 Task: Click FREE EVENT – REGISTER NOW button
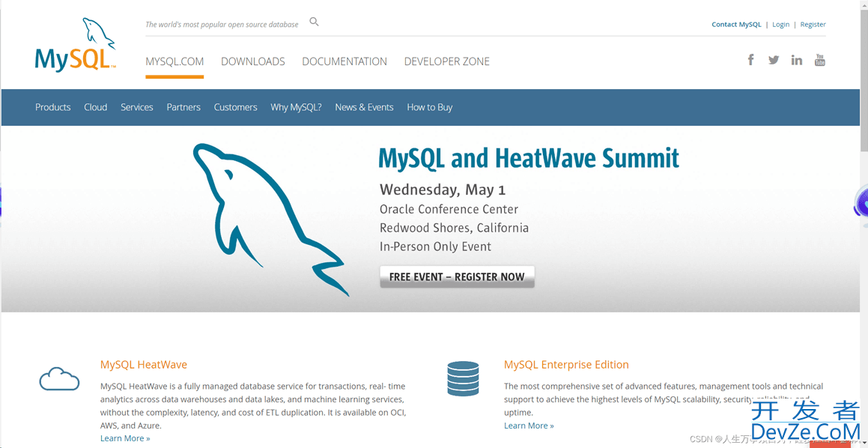click(x=458, y=277)
